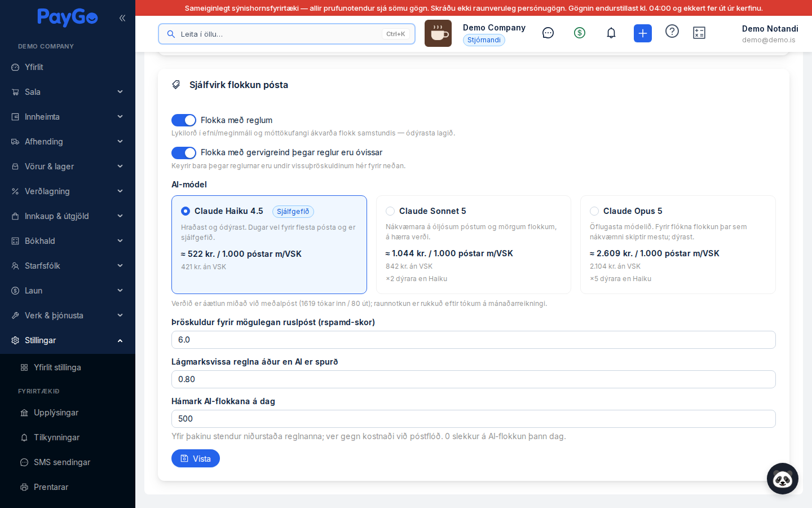Click the blue plus create button
The width and height of the screenshot is (812, 508).
coord(643,33)
